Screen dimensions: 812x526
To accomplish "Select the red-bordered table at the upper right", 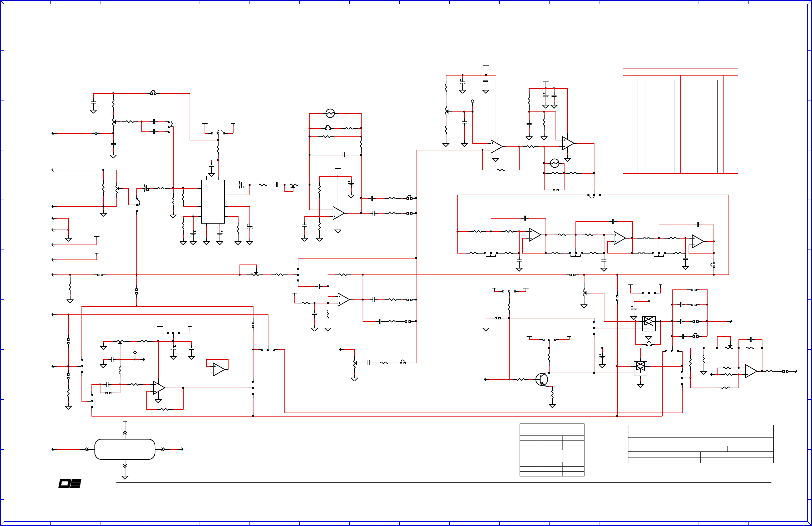I will (680, 121).
